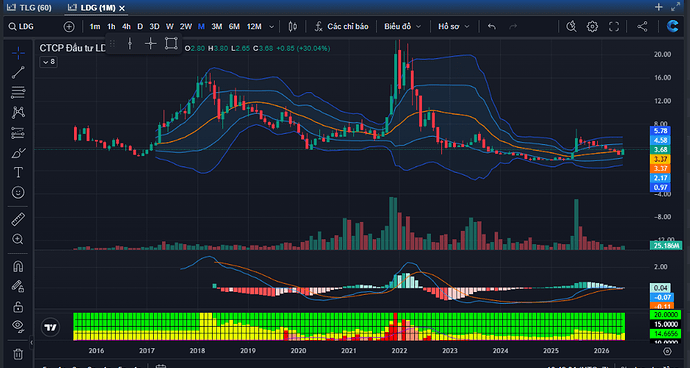This screenshot has width=690, height=368.
Task: Select the 6M timeframe
Action: [234, 26]
